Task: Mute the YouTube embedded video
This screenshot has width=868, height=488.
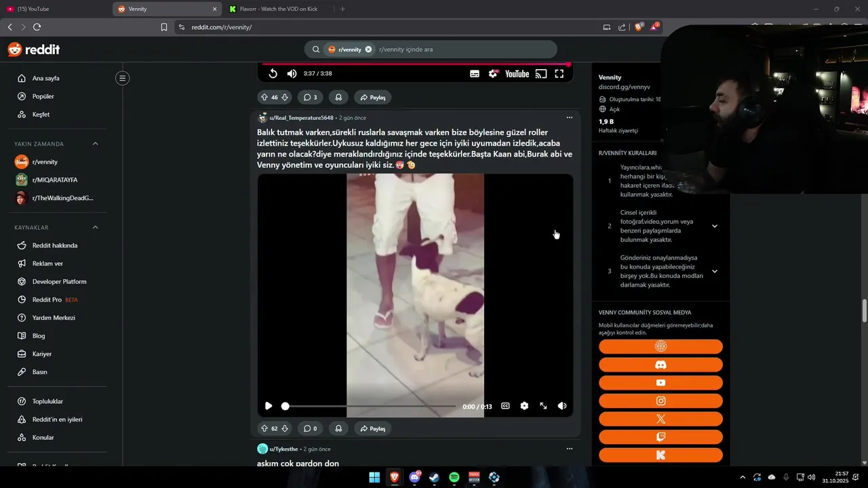Action: (292, 73)
